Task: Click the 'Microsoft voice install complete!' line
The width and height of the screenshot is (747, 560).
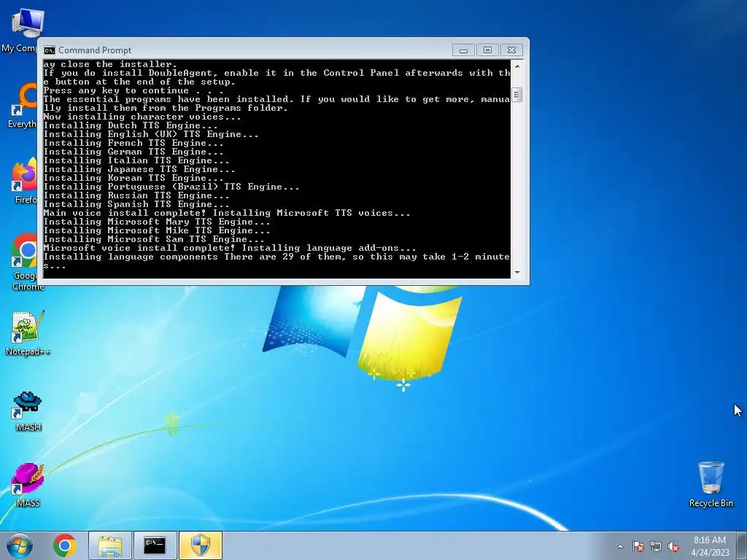Action: 230,248
